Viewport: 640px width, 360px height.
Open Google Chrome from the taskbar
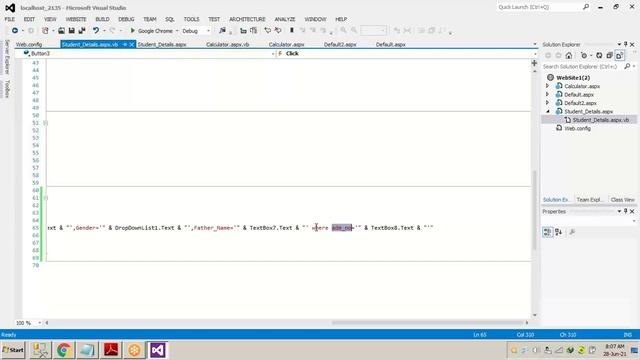point(64,350)
